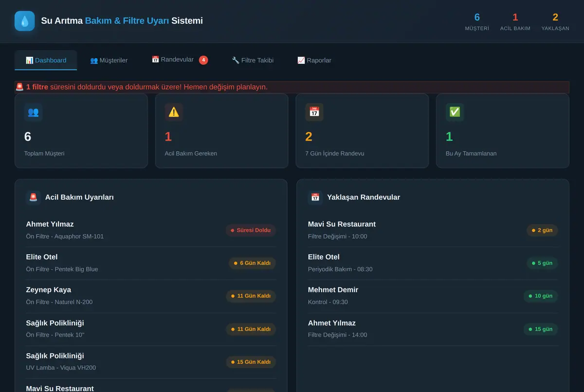Click the warning icon in Acil Bakım Gereken card
The image size is (584, 392).
click(174, 112)
